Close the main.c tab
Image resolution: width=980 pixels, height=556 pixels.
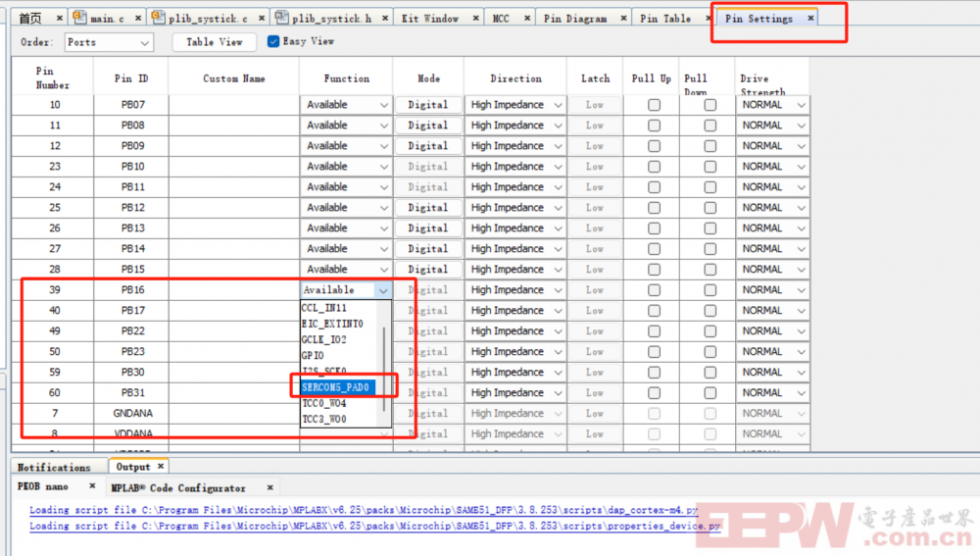click(x=138, y=18)
